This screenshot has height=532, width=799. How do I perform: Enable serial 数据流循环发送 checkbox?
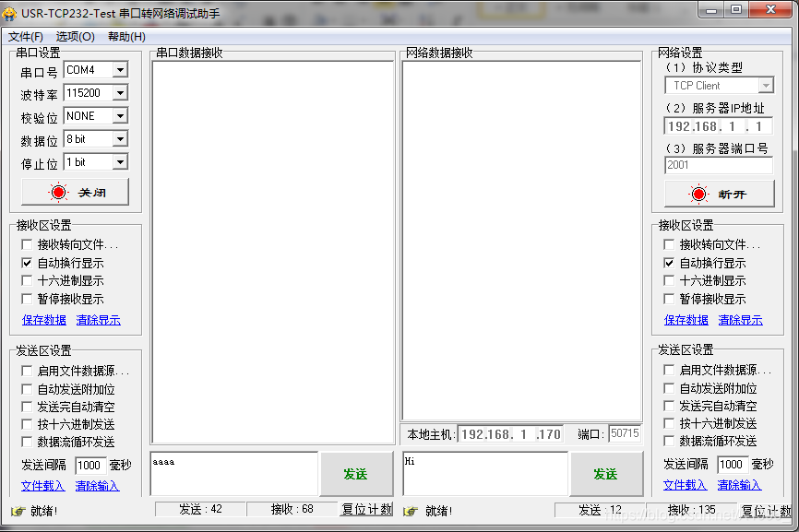pyautogui.click(x=27, y=442)
